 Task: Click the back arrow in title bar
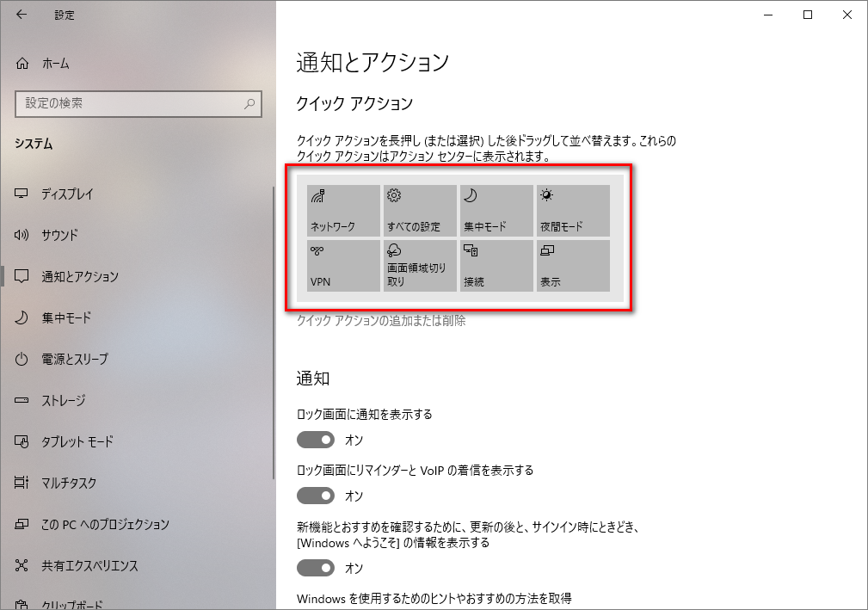[x=22, y=15]
